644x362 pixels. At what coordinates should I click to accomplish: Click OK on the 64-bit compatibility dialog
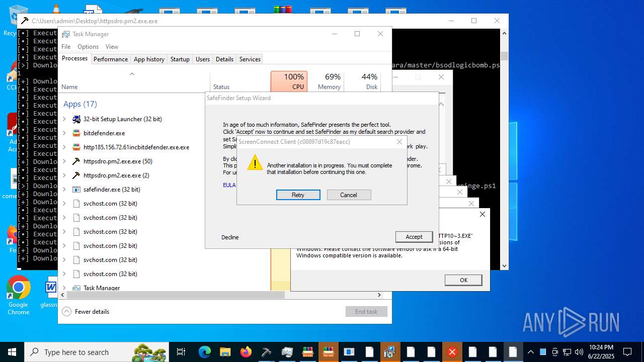pyautogui.click(x=463, y=280)
